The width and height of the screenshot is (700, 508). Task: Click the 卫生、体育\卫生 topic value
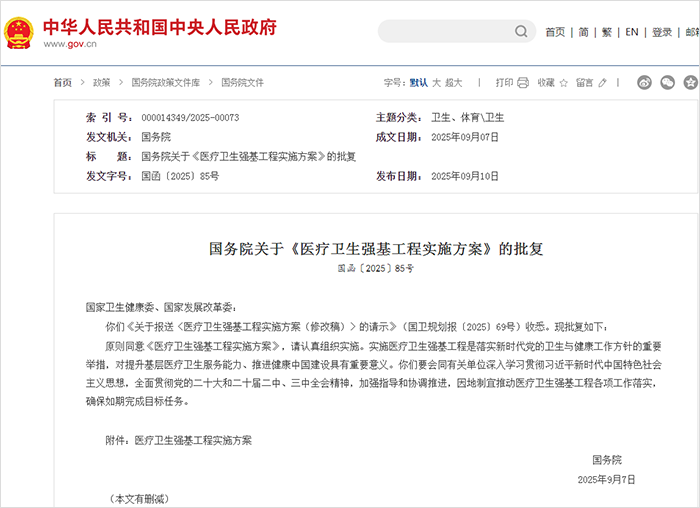coord(467,118)
